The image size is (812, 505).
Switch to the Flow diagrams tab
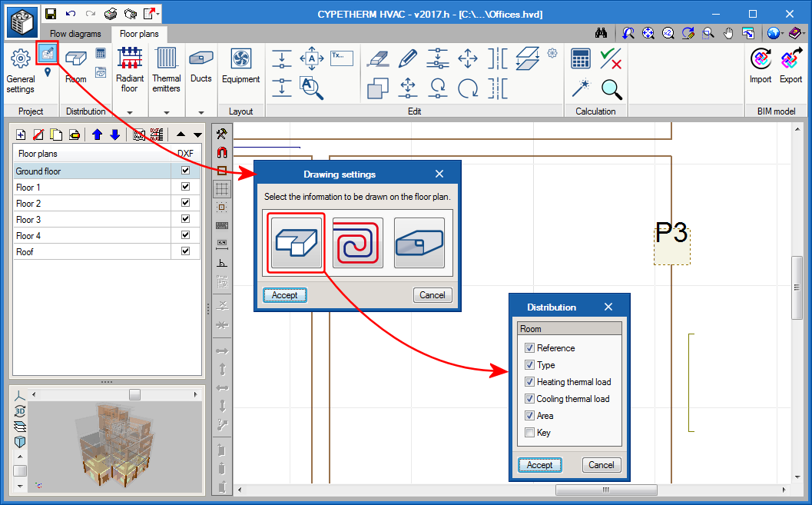[75, 34]
